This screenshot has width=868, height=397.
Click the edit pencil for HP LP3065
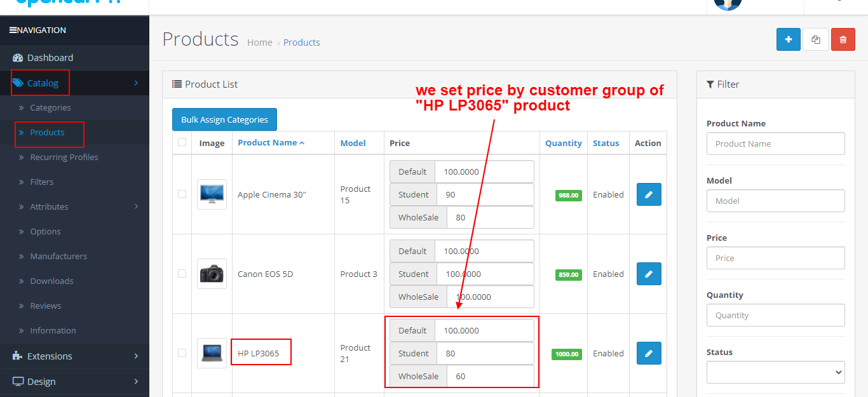click(648, 353)
